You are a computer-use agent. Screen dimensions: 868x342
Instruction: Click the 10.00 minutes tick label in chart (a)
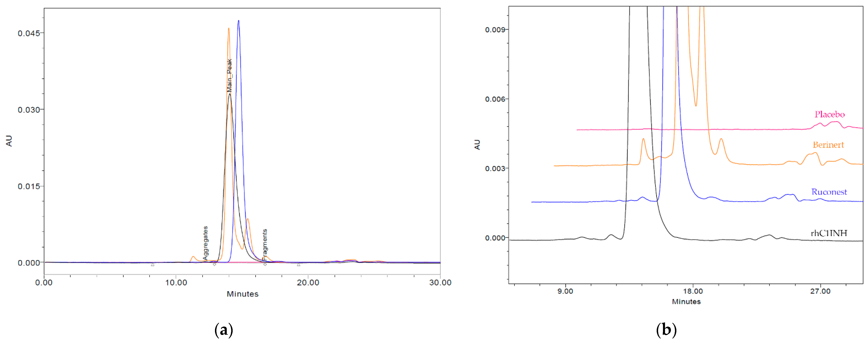click(176, 283)
